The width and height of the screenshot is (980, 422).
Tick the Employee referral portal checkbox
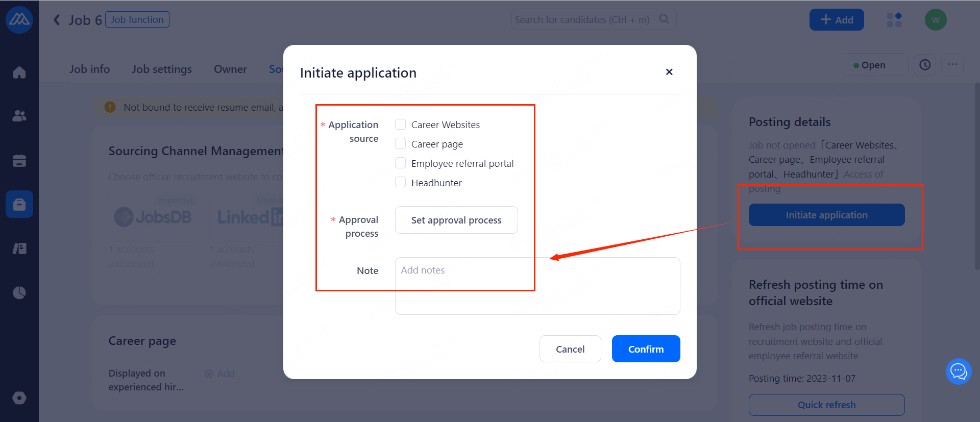pyautogui.click(x=401, y=163)
